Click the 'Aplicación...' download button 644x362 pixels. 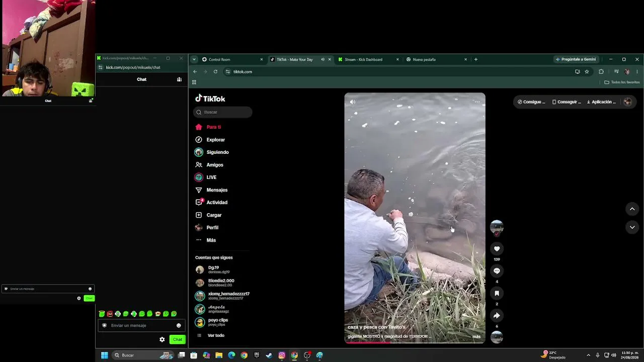pos(601,102)
